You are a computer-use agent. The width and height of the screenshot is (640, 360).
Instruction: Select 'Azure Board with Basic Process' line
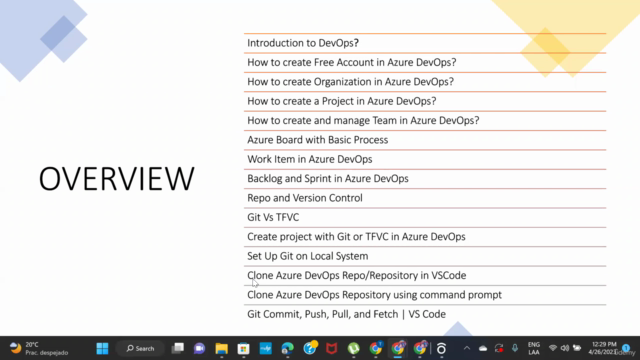pyautogui.click(x=318, y=140)
